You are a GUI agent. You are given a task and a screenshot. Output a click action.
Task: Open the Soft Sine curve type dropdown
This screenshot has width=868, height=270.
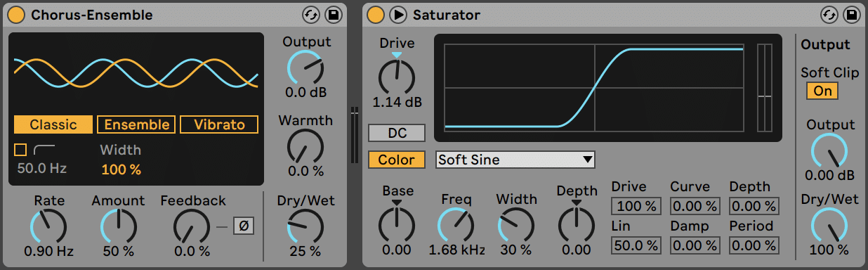pyautogui.click(x=515, y=160)
